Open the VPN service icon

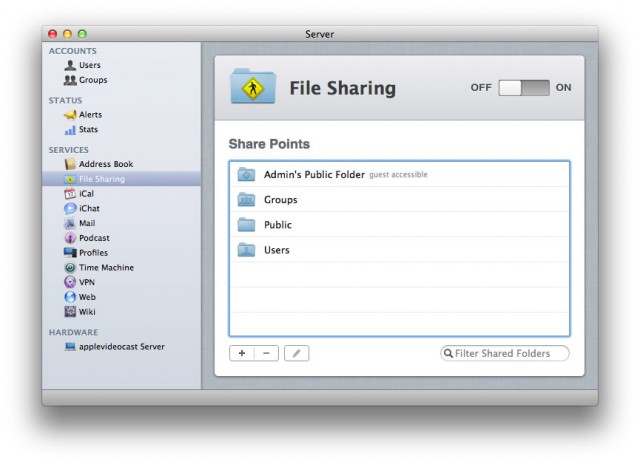pos(70,282)
